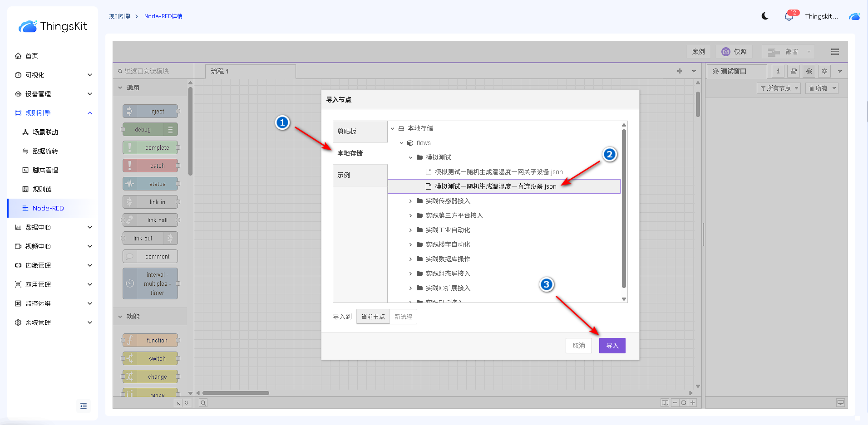Open the help book sidebar icon
This screenshot has width=868, height=425.
794,71
